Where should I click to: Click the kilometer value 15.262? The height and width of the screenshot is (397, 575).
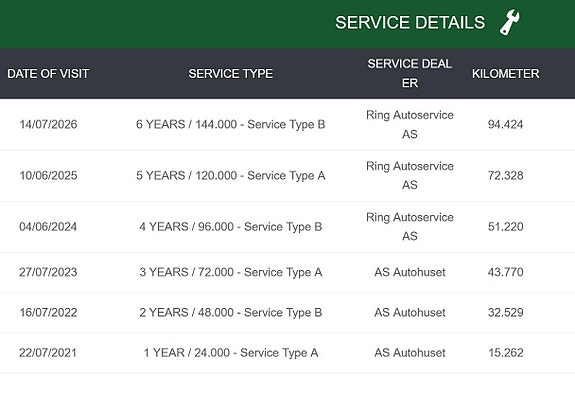coord(506,353)
